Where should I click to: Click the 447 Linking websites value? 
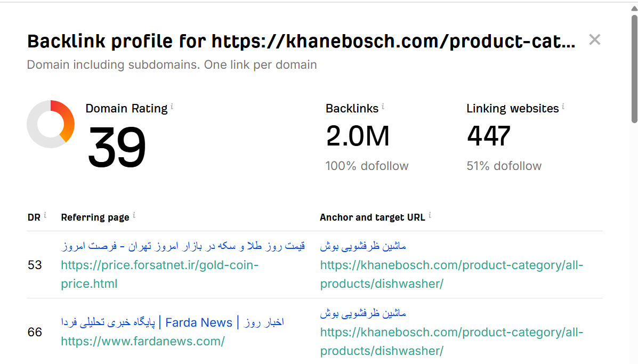click(489, 136)
